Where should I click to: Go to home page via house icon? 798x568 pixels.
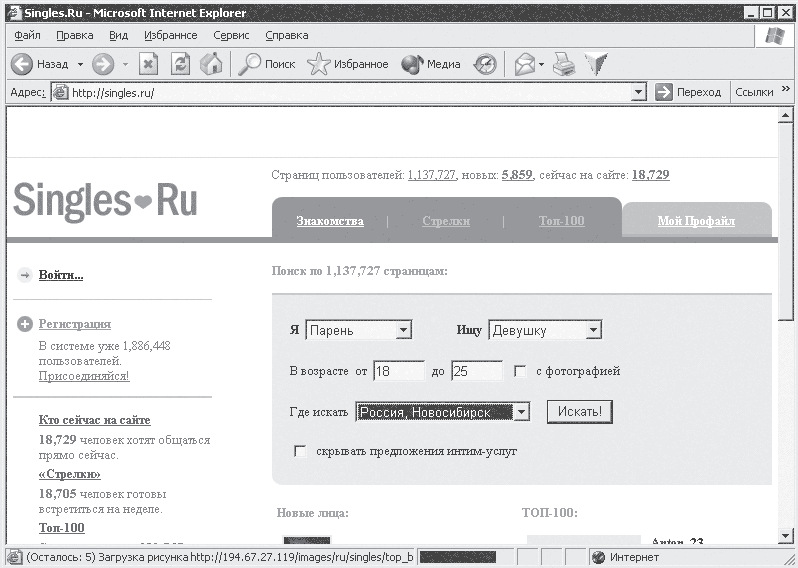tap(211, 64)
